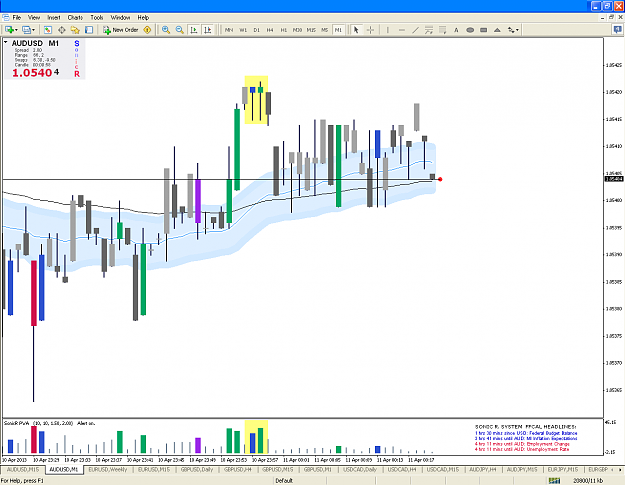Screen dimensions: 625x485
Task: Switch to H1 timeframe
Action: pos(283,30)
